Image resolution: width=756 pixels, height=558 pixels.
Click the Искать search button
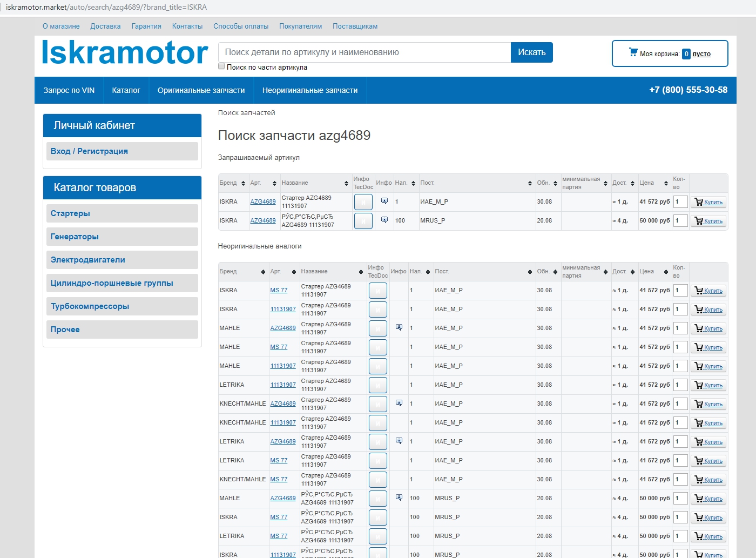(532, 52)
